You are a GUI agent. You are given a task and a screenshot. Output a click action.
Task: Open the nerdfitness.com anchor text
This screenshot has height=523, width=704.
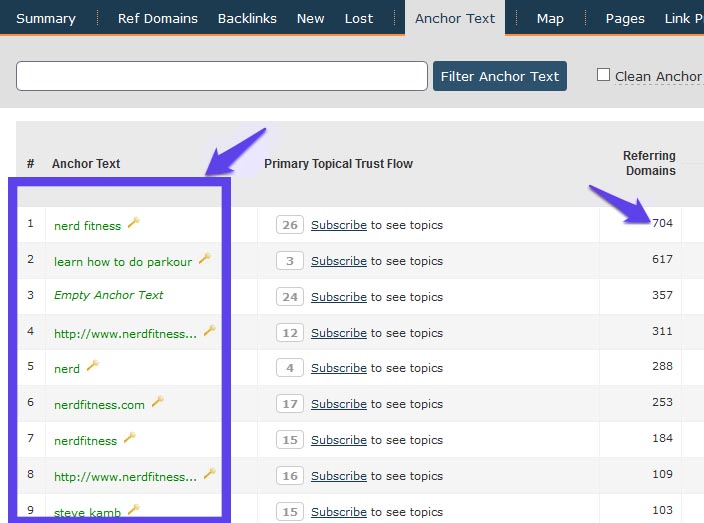pos(99,404)
